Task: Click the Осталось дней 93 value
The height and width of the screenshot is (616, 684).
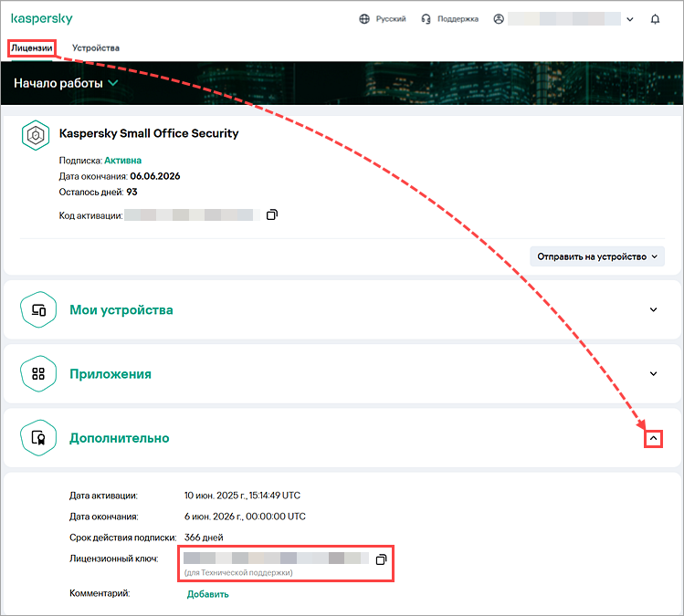Action: tap(132, 192)
